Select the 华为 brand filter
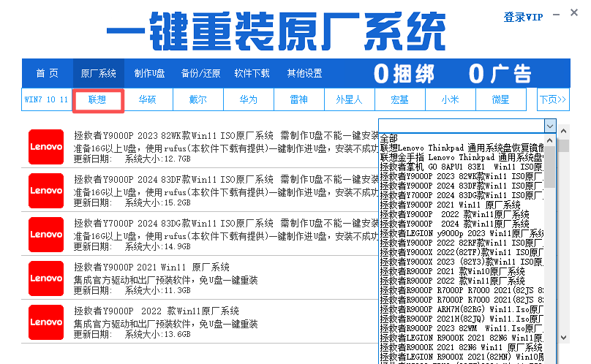 click(249, 99)
